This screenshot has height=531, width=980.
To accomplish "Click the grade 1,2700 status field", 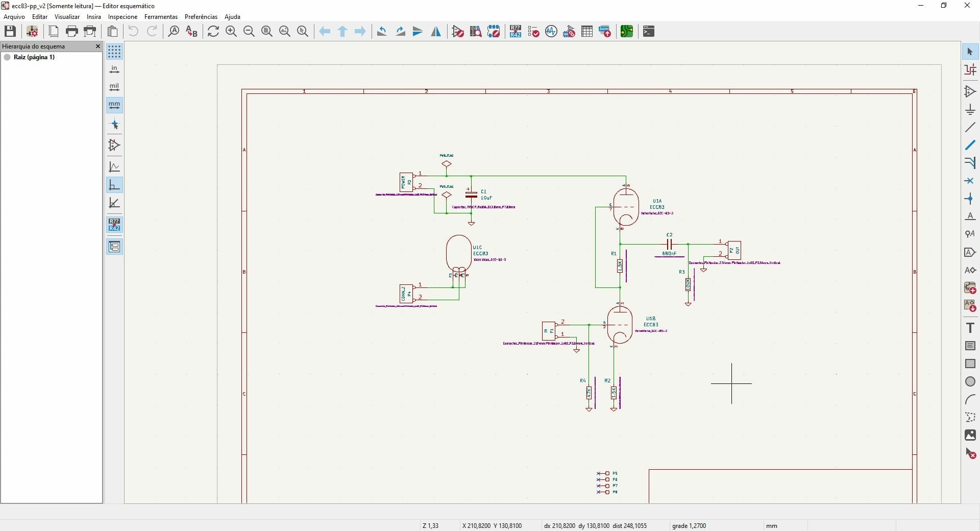I will pos(689,525).
